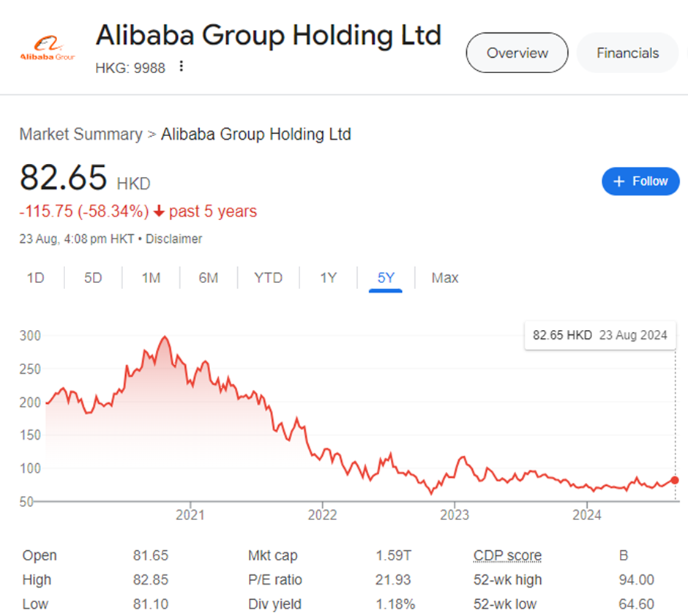
Task: Open the Disclaimer link
Action: pos(176,239)
